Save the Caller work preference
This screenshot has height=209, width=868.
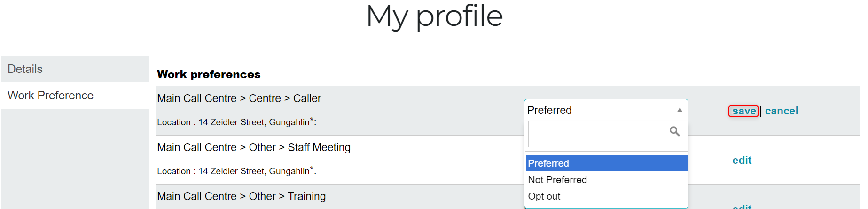[x=744, y=111]
